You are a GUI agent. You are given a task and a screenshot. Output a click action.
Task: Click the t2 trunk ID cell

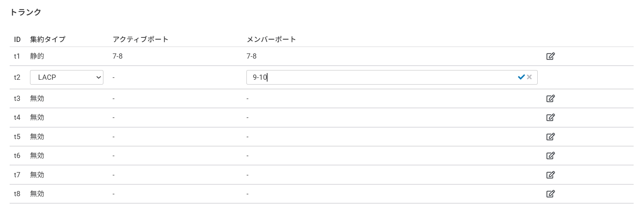17,78
